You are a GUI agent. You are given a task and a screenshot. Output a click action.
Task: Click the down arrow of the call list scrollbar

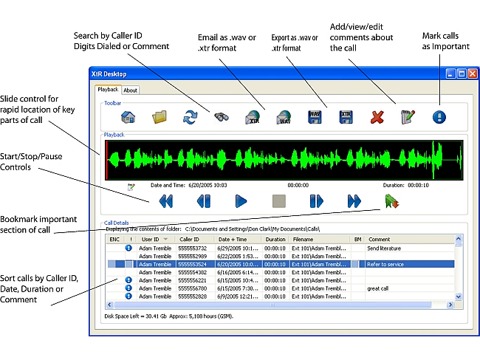[x=458, y=296]
